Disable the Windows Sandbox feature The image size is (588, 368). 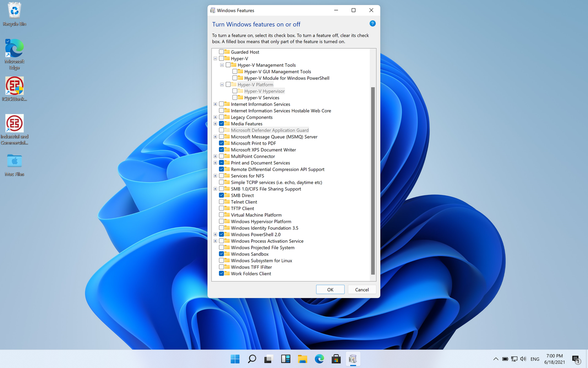point(221,254)
